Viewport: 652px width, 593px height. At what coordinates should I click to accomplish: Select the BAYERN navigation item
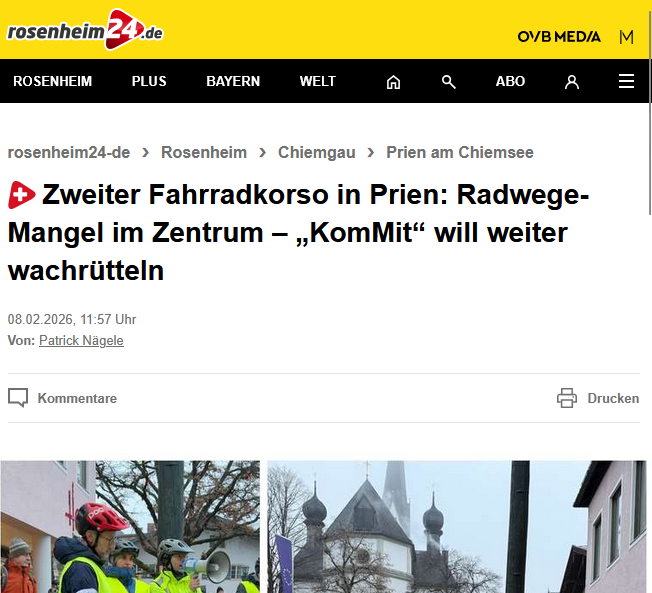233,81
